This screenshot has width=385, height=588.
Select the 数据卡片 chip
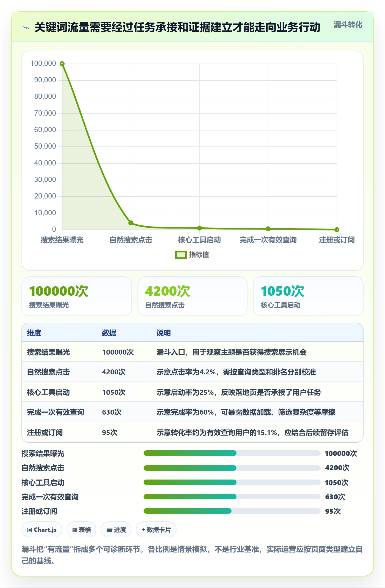pyautogui.click(x=156, y=530)
